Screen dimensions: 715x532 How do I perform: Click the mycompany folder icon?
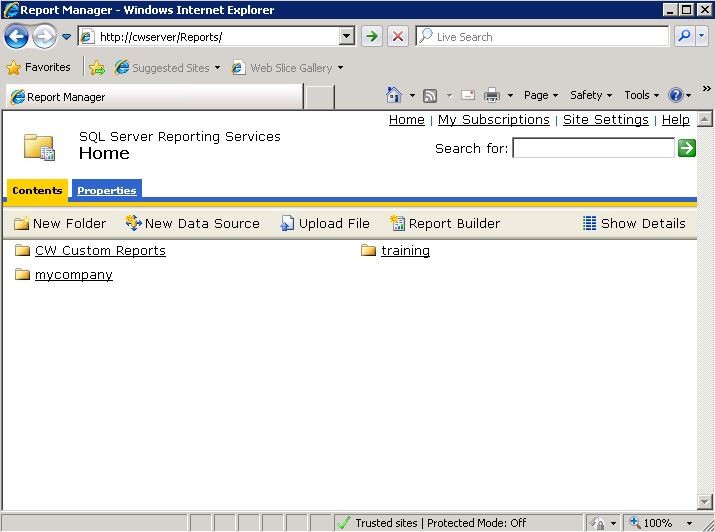click(22, 274)
